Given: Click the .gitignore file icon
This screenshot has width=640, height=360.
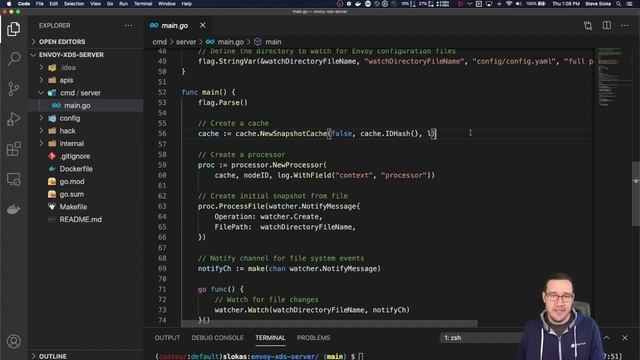Looking at the screenshot, I should tap(52, 156).
